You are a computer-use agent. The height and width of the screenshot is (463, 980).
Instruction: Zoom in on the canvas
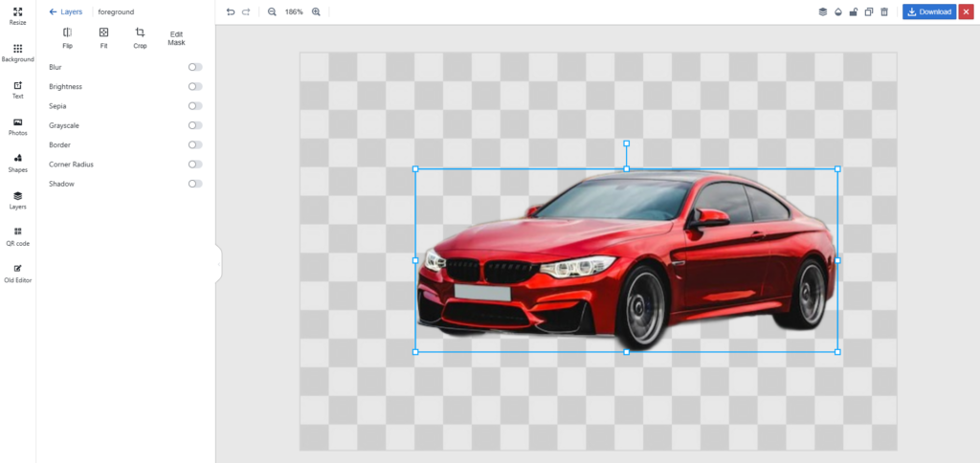316,11
